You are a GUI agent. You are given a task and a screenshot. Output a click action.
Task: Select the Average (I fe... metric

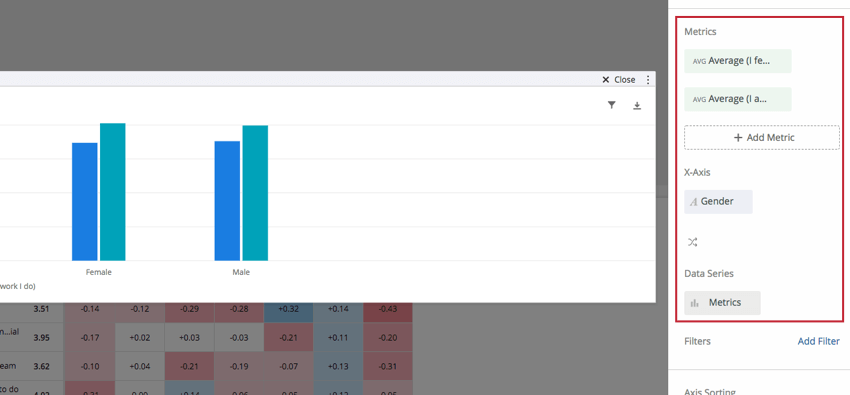(x=738, y=61)
